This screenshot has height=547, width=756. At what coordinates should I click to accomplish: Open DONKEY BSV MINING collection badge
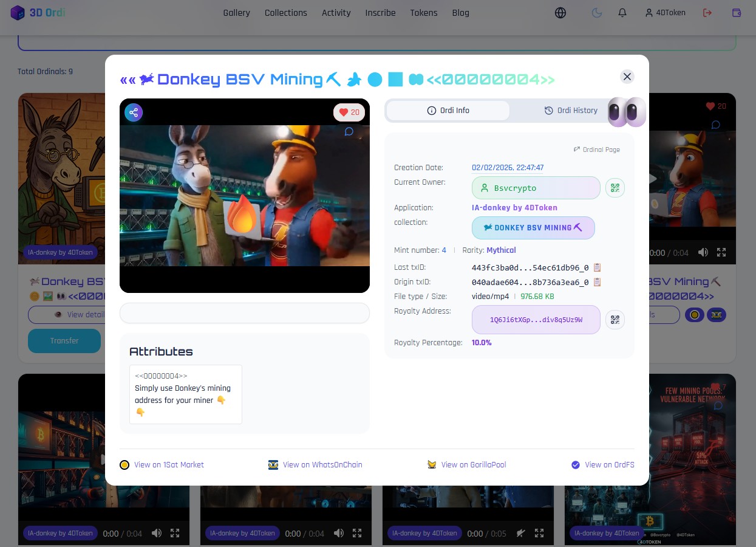pos(533,228)
